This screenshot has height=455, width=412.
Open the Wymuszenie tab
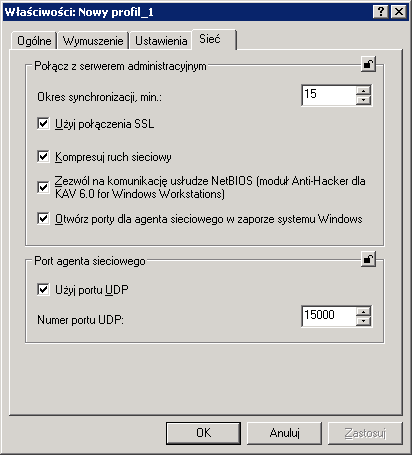click(93, 41)
